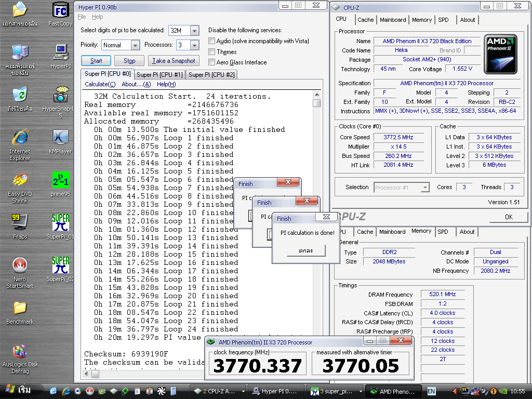Click Hyper PI taskbar button
Viewport: 532px width, 399px height.
[275, 391]
